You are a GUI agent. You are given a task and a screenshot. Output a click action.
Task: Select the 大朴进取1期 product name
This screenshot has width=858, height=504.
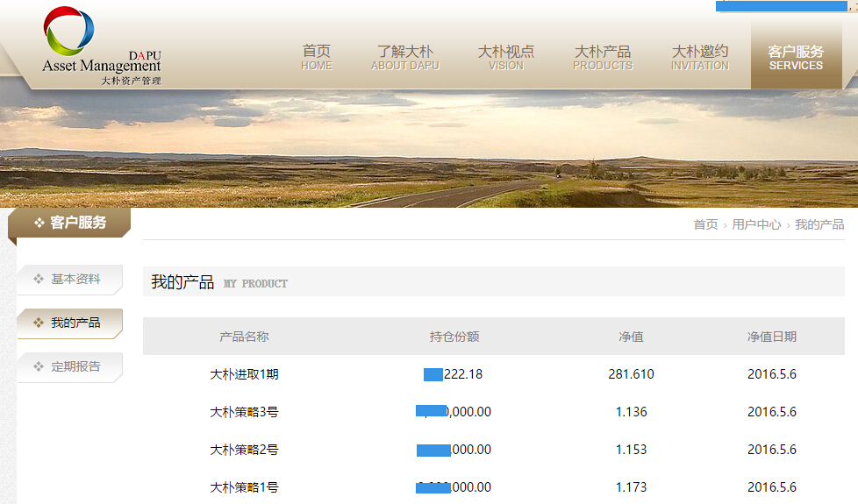point(244,374)
